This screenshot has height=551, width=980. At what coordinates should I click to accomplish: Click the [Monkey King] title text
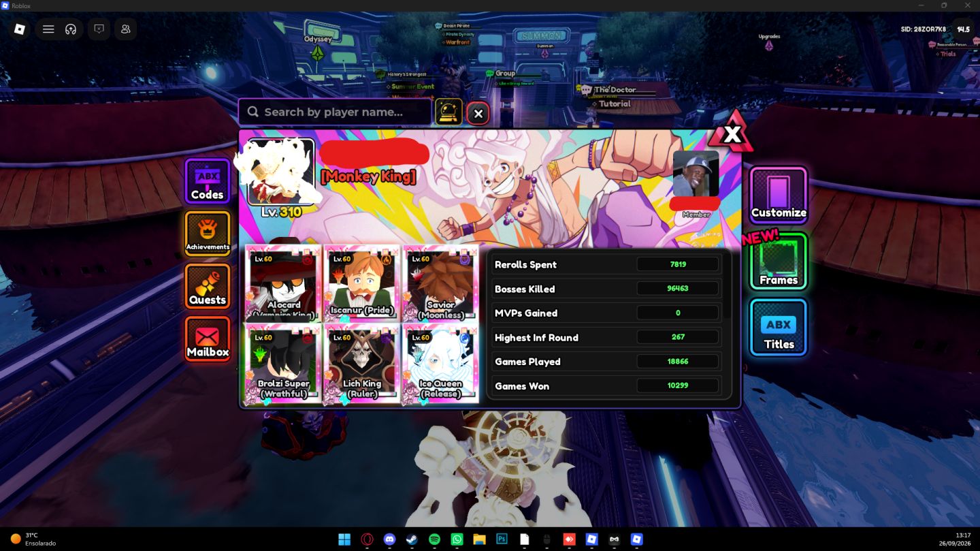coord(367,176)
